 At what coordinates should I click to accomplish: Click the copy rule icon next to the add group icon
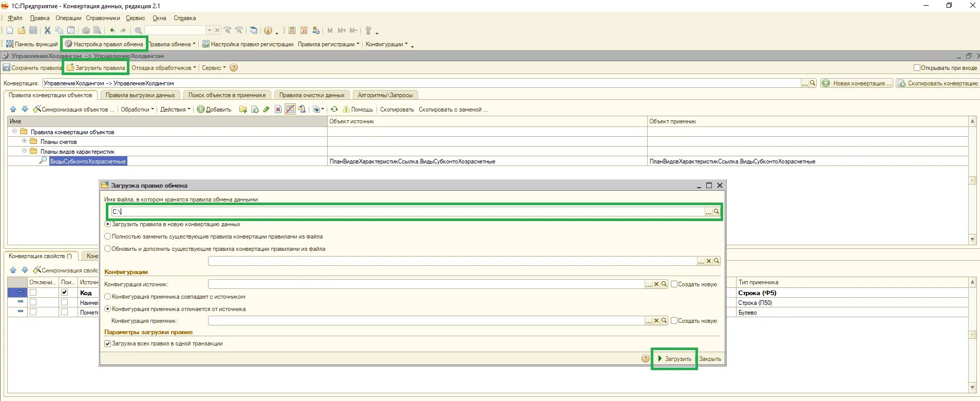254,109
